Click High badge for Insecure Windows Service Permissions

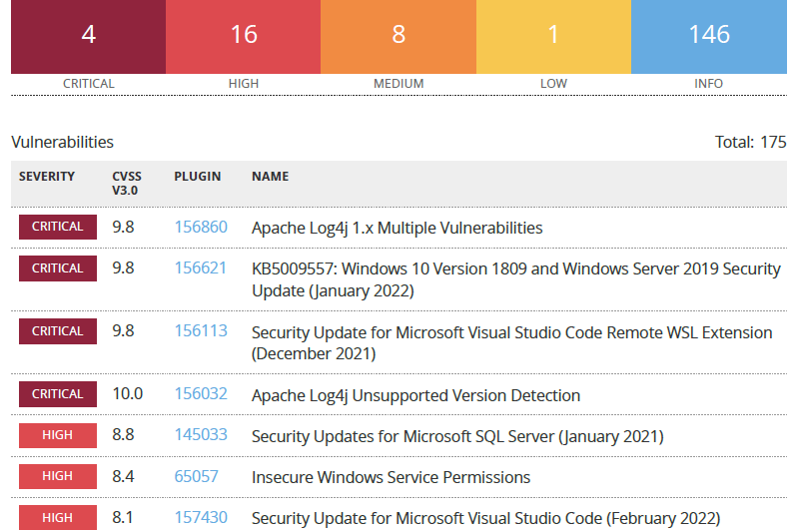click(58, 477)
